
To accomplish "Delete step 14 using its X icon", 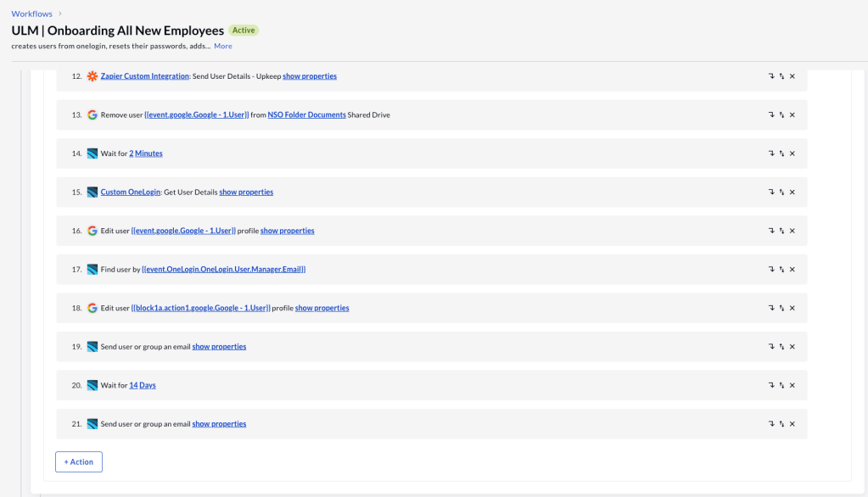I will [x=792, y=154].
